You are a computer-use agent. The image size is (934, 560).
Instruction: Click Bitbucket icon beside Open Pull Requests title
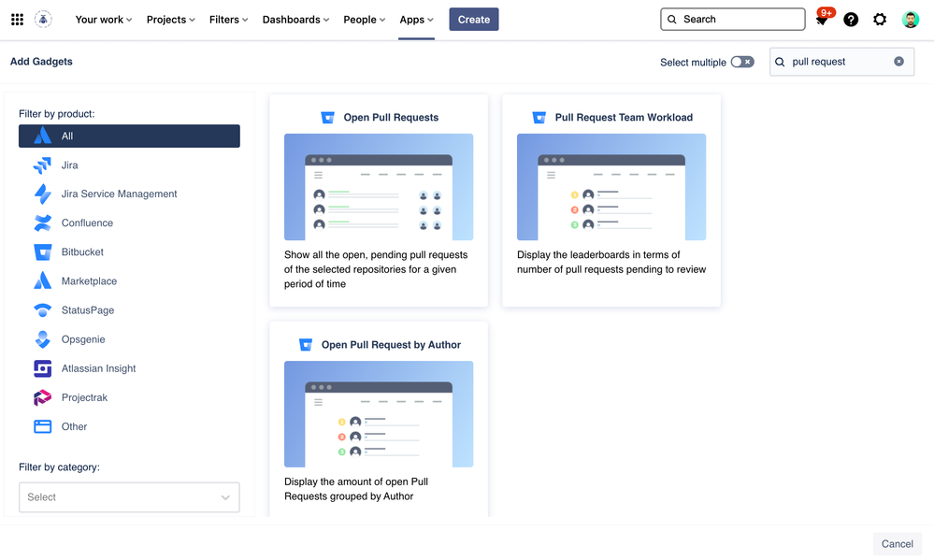click(327, 118)
